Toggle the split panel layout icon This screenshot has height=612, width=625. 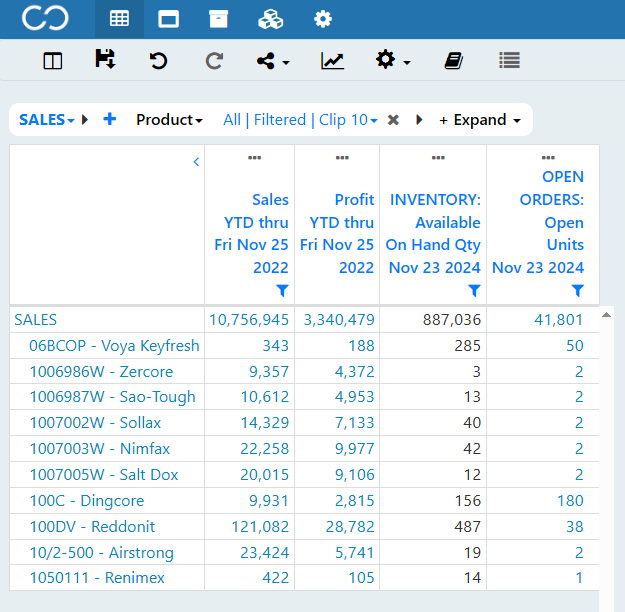tap(53, 61)
